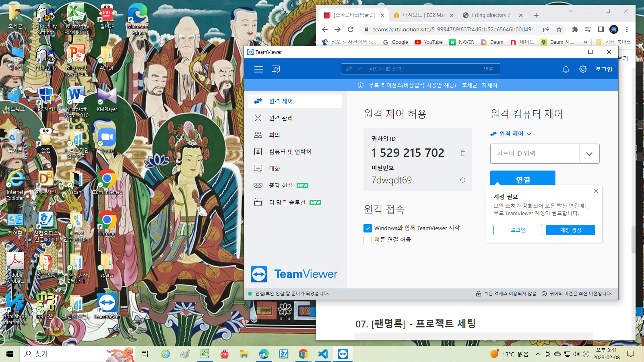The width and height of the screenshot is (644, 362).
Task: Expand 원격 제어 connection mode dropdown
Action: (x=511, y=134)
